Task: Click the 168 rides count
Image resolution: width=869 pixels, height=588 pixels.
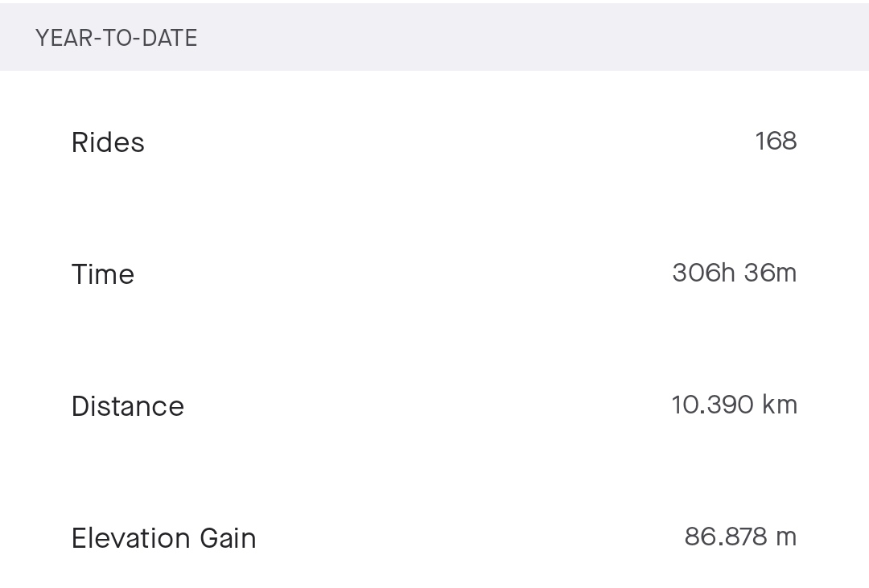Action: pos(776,142)
